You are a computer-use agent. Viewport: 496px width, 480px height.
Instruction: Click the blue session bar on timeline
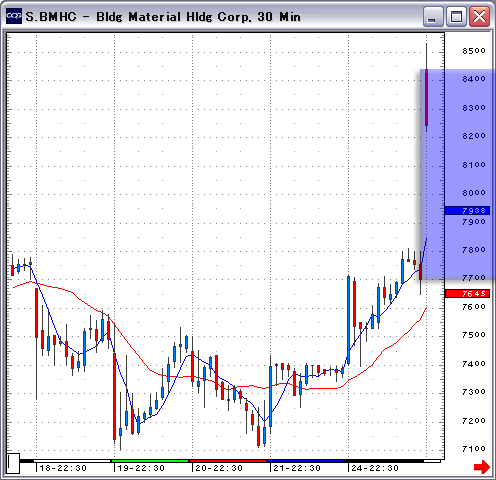(x=306, y=461)
